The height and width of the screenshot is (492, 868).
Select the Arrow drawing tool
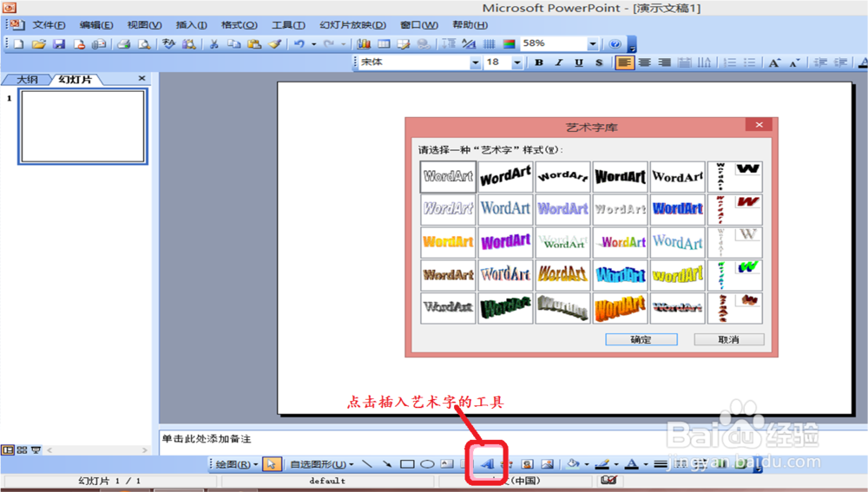point(387,463)
